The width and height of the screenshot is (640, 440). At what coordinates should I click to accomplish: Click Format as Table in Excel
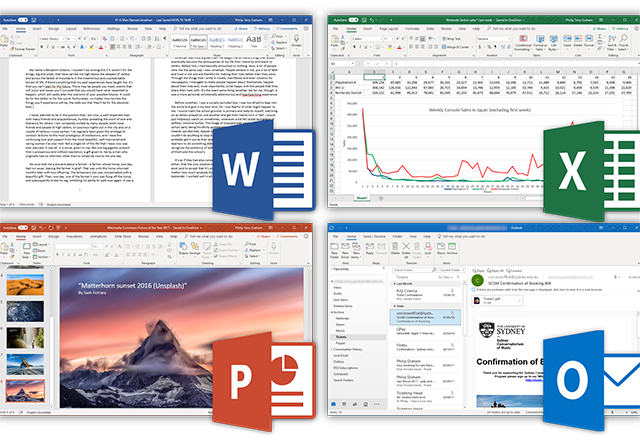click(x=540, y=43)
